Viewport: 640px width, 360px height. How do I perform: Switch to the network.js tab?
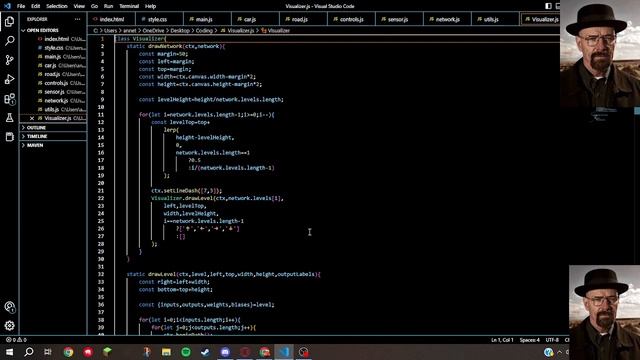[447, 19]
